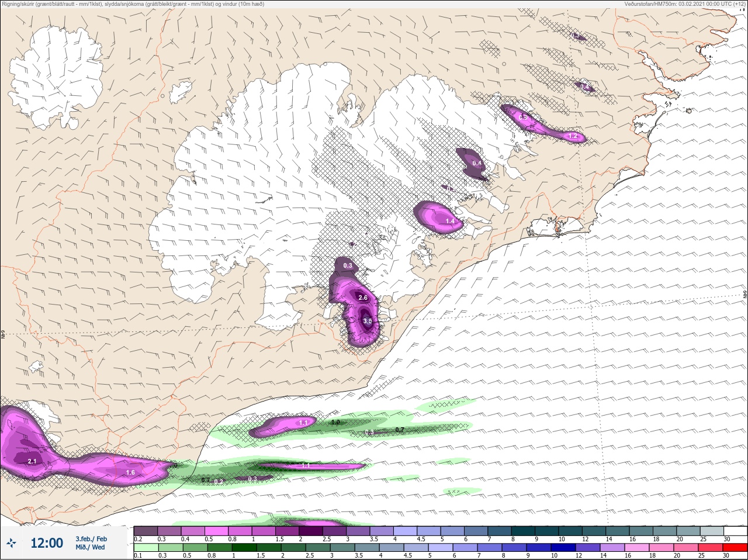The image size is (748, 560).
Task: Pick the grey-blue 20 swatch, upper legend
Action: (688, 531)
